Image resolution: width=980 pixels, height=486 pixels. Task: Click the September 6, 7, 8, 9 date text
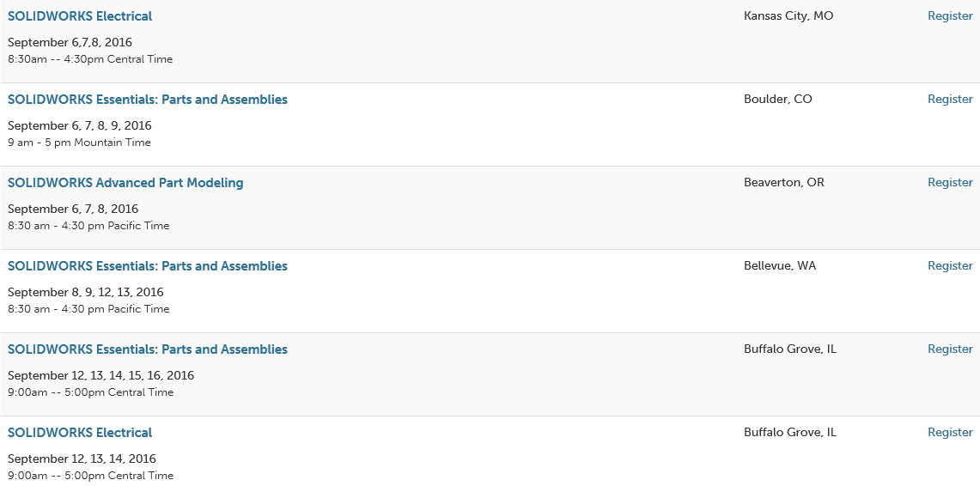pyautogui.click(x=80, y=126)
